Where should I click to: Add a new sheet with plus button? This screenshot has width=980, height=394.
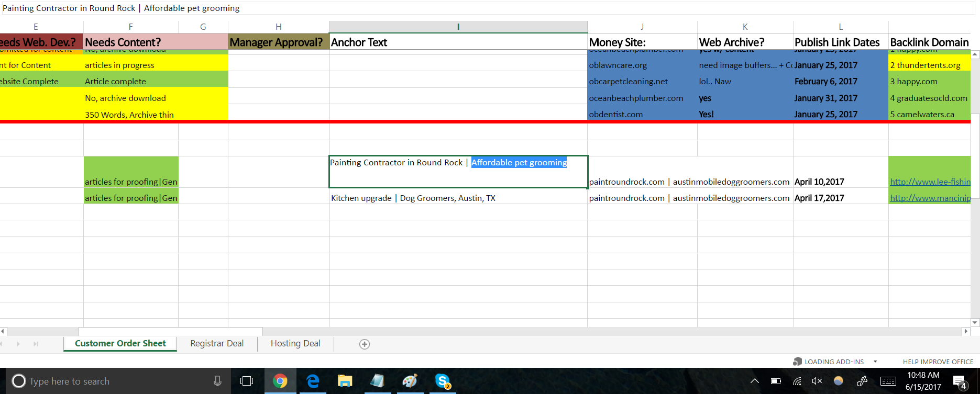pyautogui.click(x=365, y=344)
